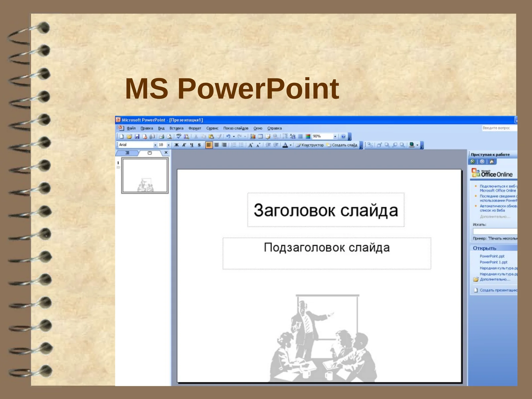
Task: Switch to the Slides pane tab
Action: [150, 153]
